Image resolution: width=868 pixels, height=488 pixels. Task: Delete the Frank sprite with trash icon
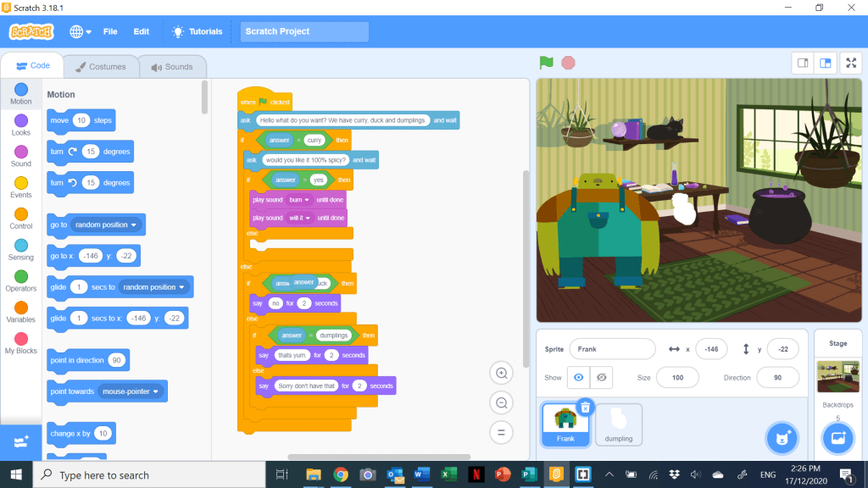[x=584, y=408]
